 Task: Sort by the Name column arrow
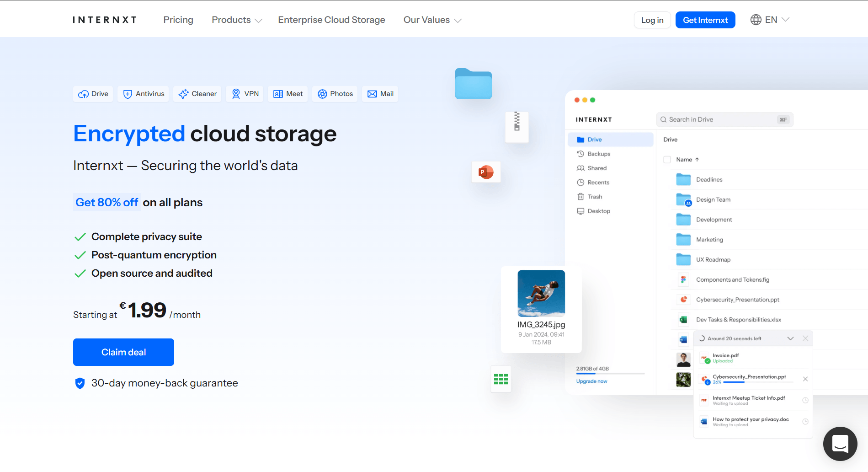point(697,160)
